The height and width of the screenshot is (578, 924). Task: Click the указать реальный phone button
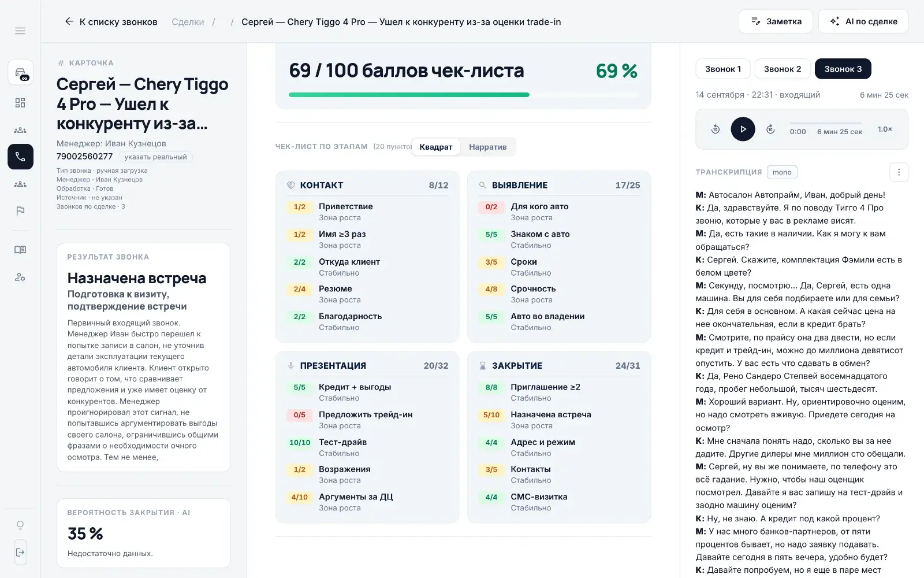[155, 157]
